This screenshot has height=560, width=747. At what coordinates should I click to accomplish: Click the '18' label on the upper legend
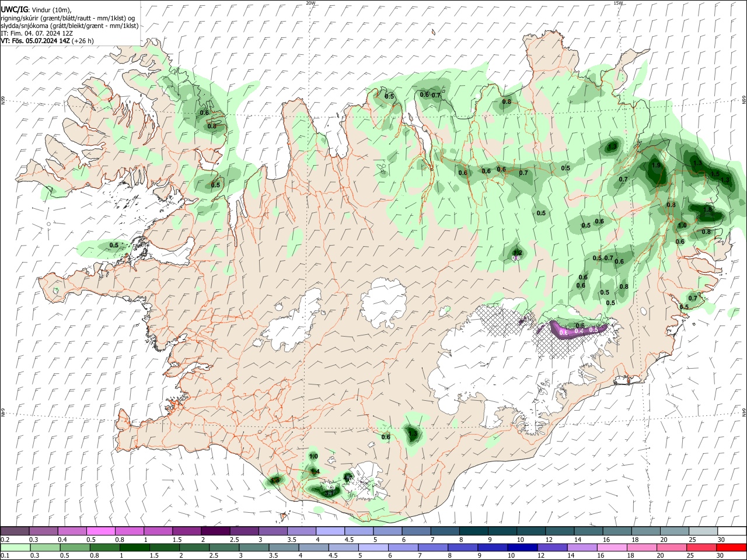point(635,540)
